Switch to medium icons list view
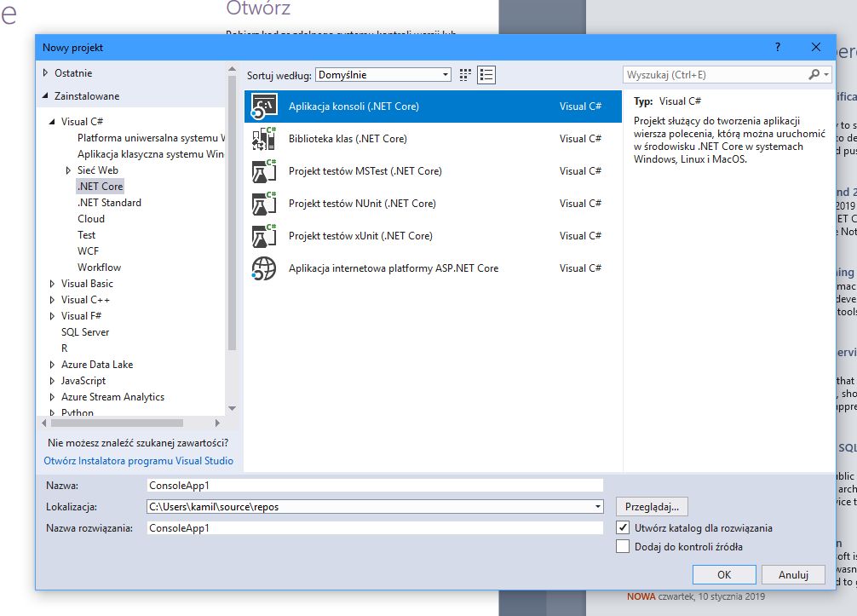 (x=486, y=75)
